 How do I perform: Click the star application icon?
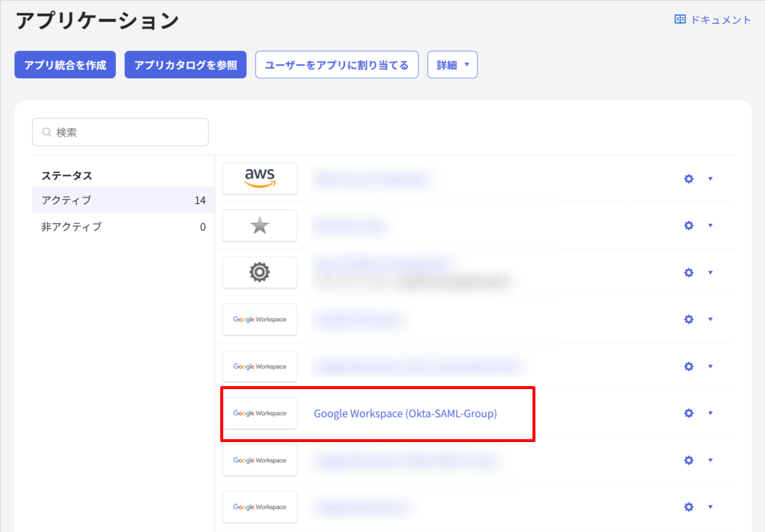tap(260, 225)
